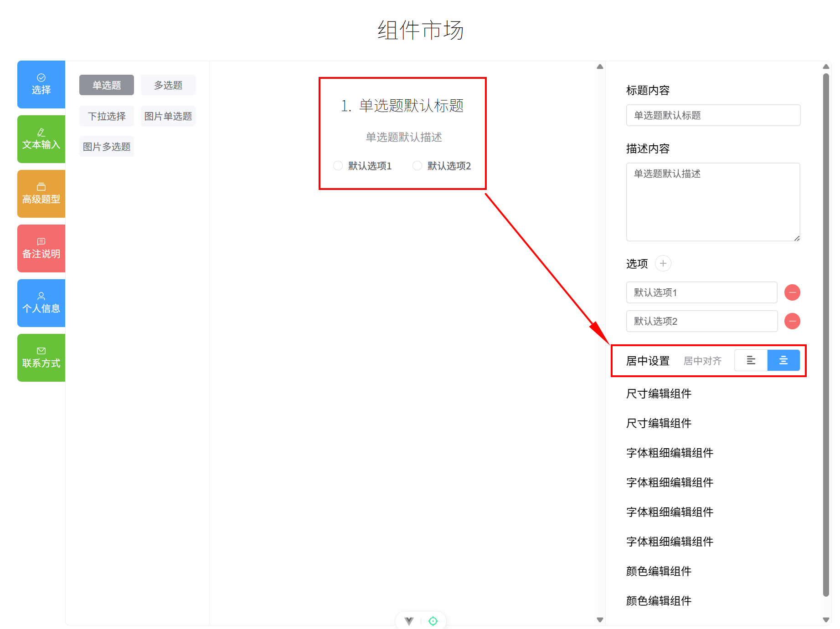The width and height of the screenshot is (840, 629).
Task: Open the 高级题型 category tab
Action: point(41,194)
